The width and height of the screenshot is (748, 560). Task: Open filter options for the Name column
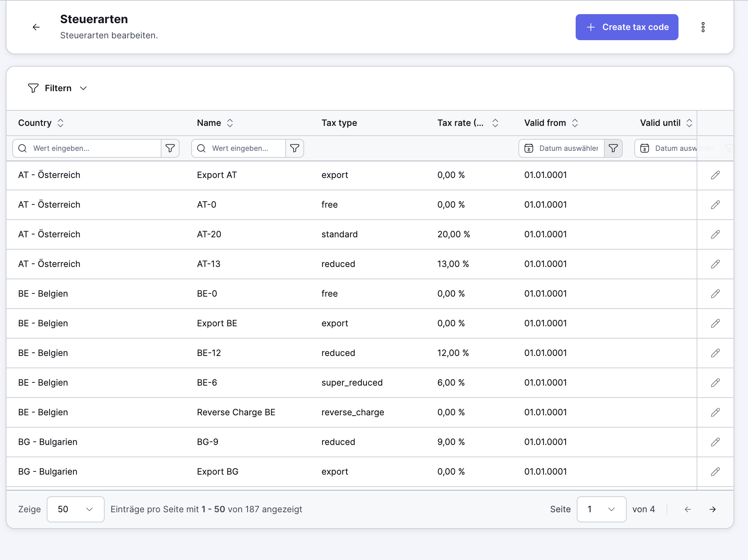click(295, 148)
